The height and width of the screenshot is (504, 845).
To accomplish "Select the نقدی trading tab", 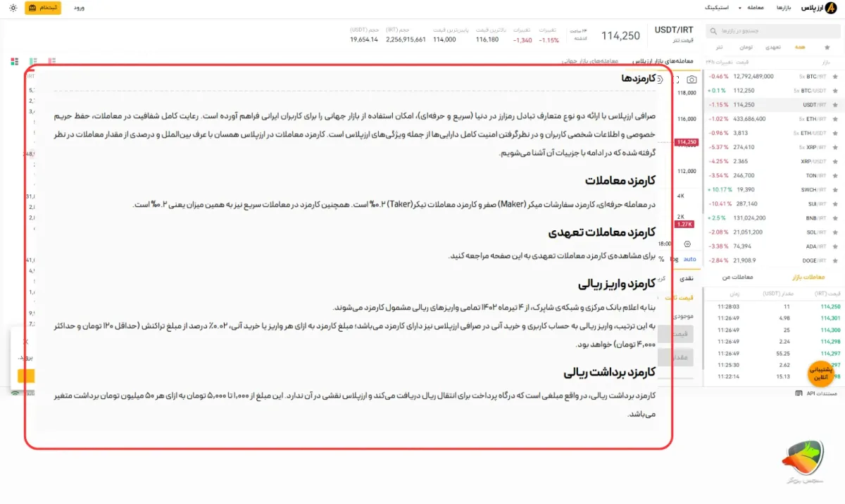I will [x=685, y=279].
